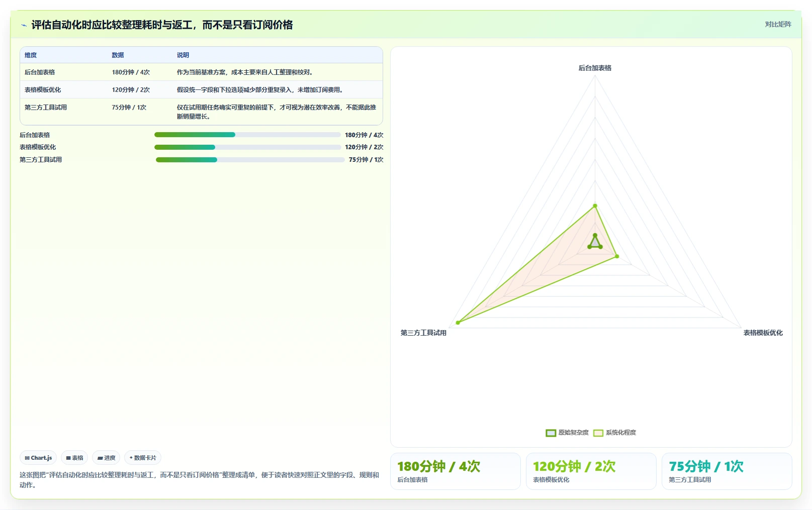Click the small icon before the page title
The image size is (812, 510).
point(24,25)
